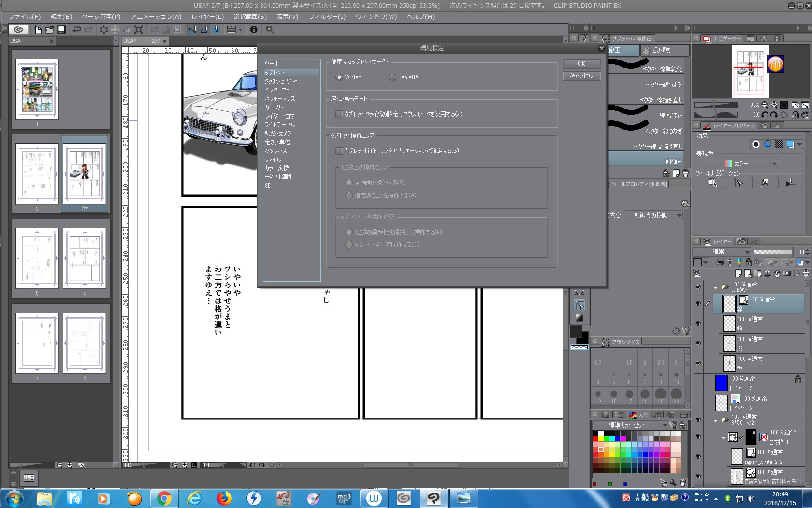Click the rotate left icon in Navigator
The width and height of the screenshot is (812, 508).
[x=765, y=115]
